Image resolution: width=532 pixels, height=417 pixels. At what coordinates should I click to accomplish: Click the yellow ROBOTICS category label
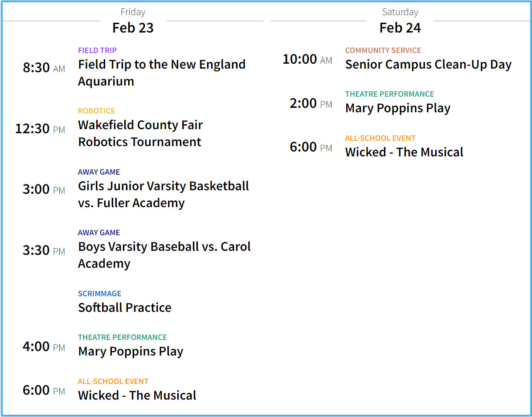(96, 111)
